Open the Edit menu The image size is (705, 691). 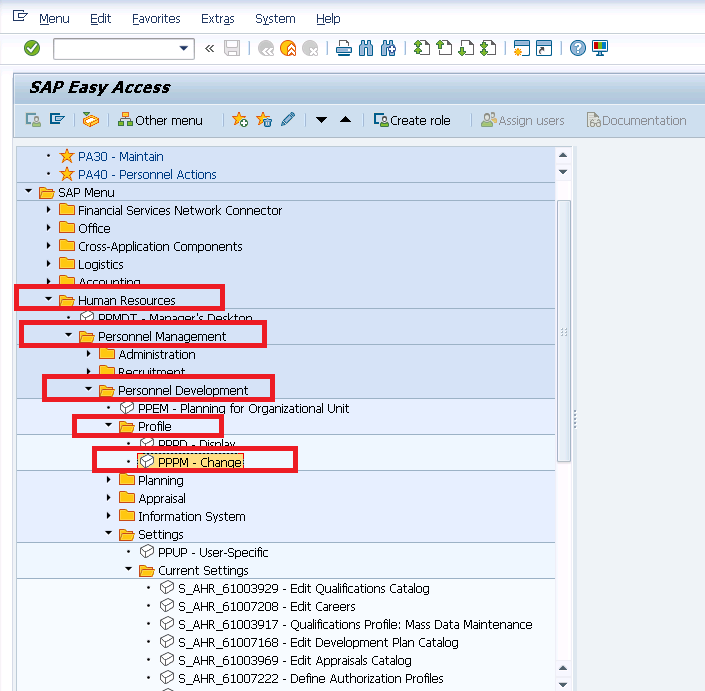click(x=100, y=19)
